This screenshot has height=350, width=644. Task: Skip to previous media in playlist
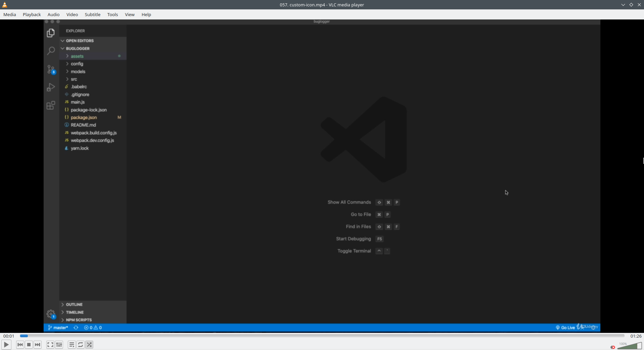[20, 345]
